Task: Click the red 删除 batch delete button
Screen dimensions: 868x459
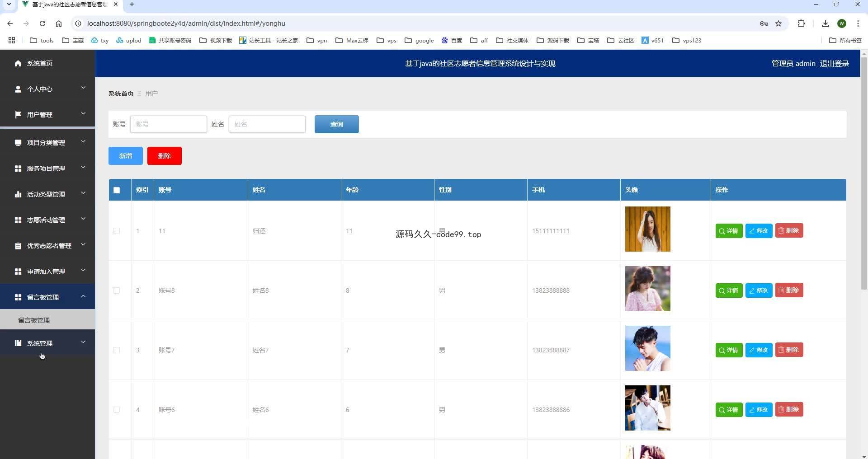Action: pos(165,156)
